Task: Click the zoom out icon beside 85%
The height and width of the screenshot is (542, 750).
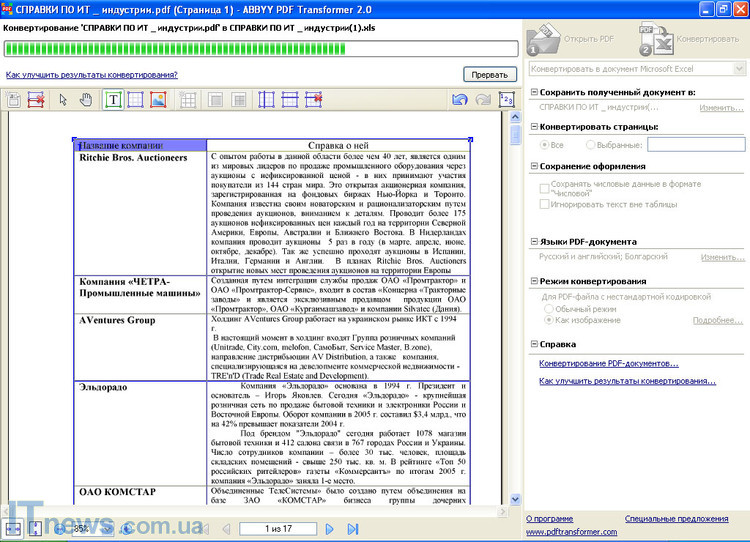Action: (59, 529)
